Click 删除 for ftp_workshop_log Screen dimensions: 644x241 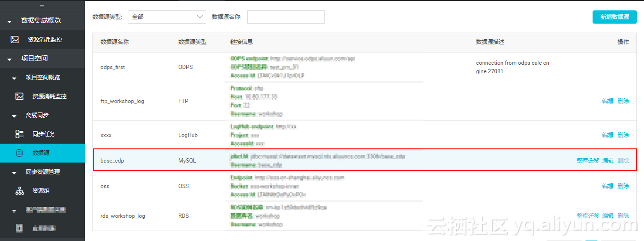[623, 101]
